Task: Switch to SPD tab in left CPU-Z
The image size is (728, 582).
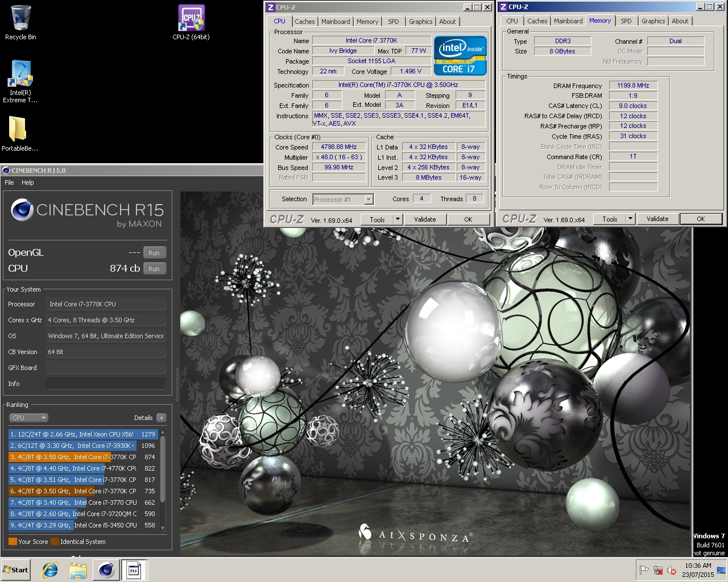Action: click(x=394, y=22)
